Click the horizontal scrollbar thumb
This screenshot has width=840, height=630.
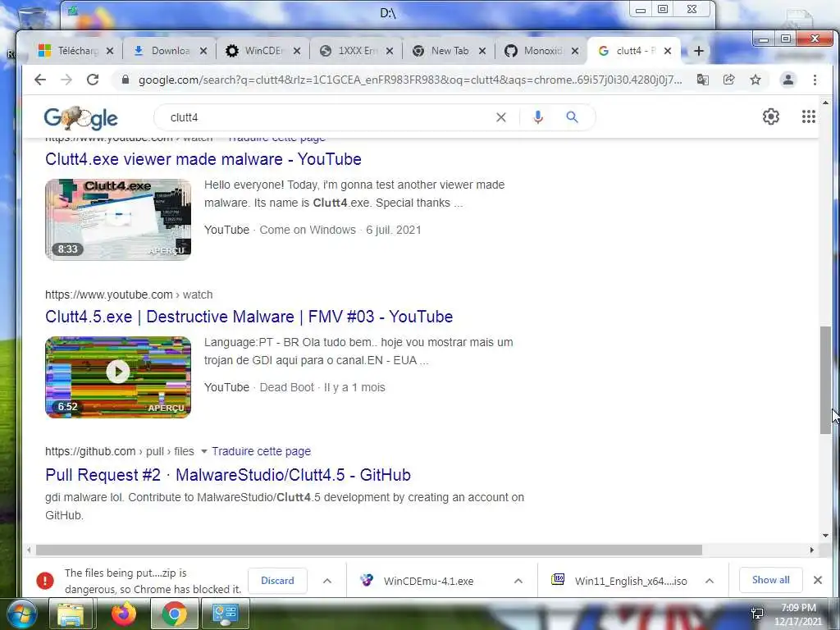[369, 550]
